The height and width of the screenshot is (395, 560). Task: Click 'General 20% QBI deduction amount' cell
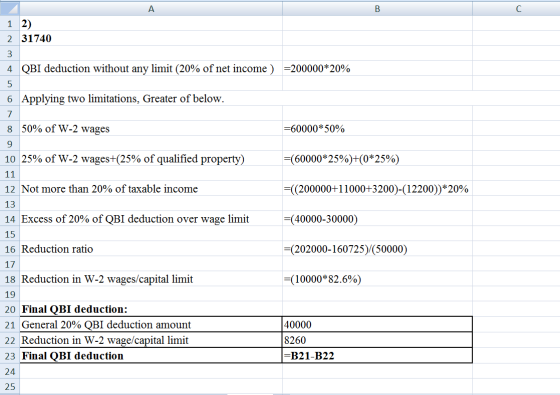[x=151, y=324]
